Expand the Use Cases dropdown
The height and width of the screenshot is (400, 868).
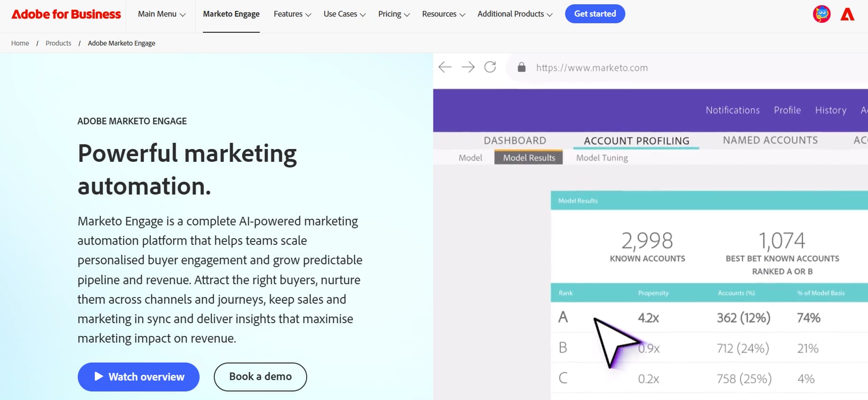tap(344, 14)
